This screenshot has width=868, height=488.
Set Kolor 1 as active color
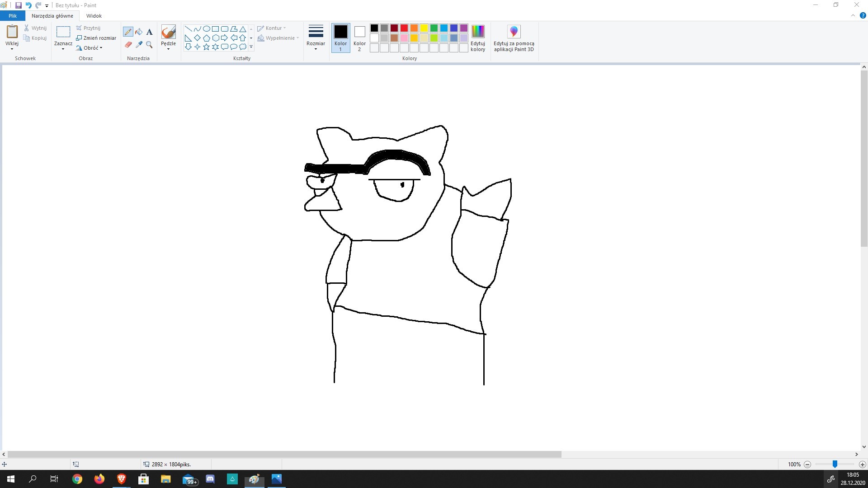coord(340,38)
